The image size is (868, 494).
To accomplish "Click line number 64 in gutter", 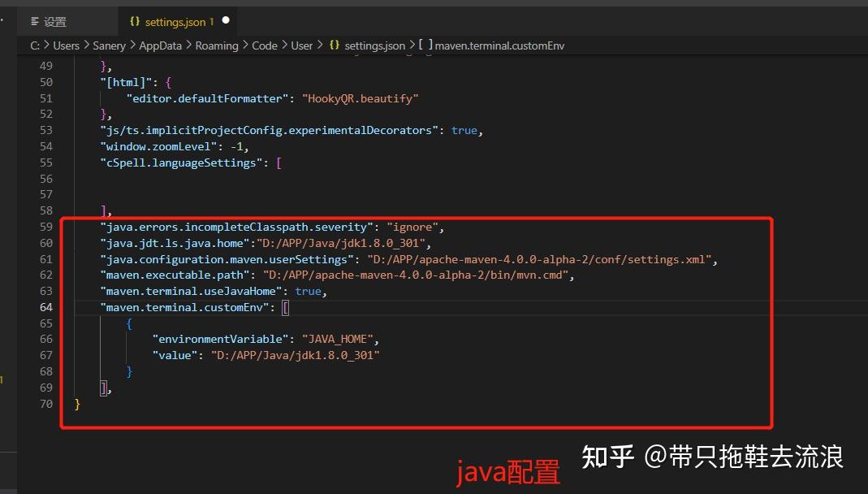I will (x=46, y=307).
